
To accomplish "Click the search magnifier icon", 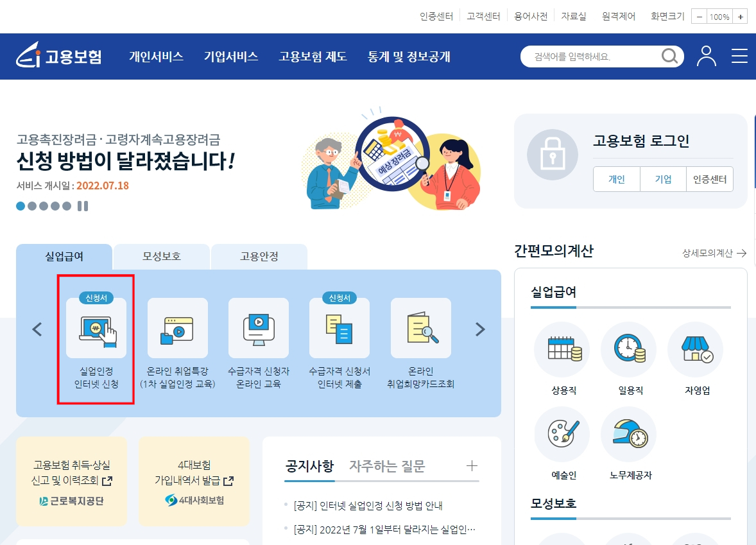I will 669,56.
